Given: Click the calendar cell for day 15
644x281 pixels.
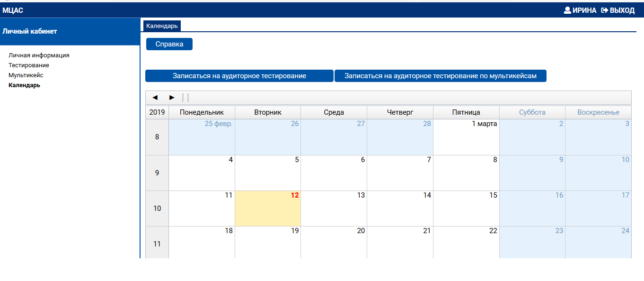Looking at the screenshot, I should [466, 208].
